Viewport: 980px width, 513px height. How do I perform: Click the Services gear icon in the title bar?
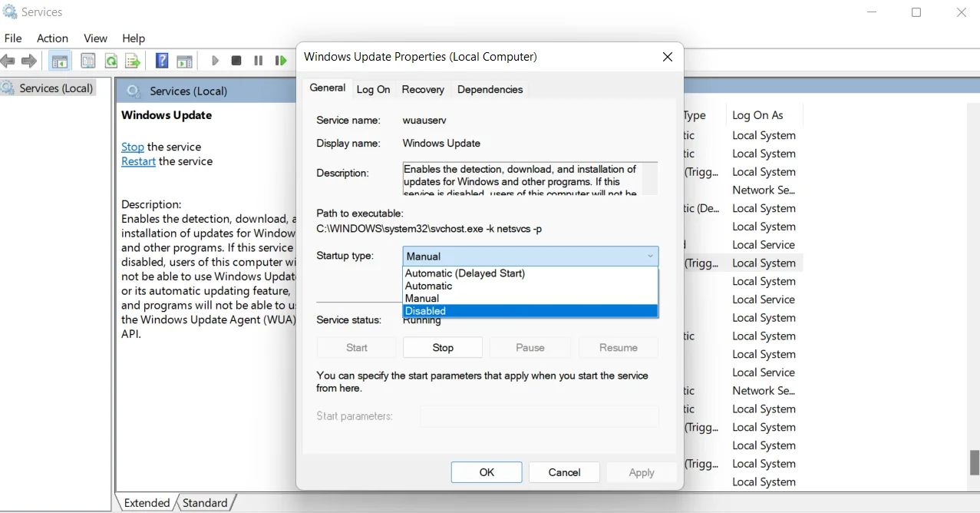tap(10, 12)
